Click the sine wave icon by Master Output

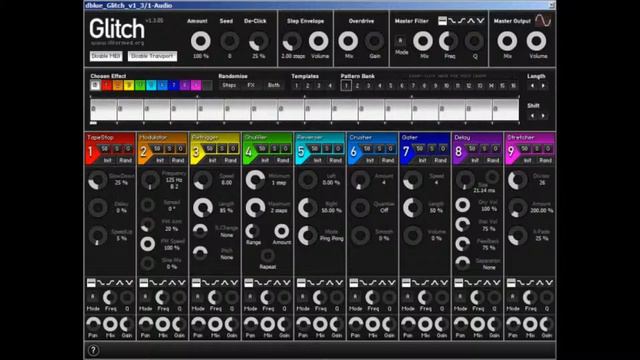click(543, 20)
